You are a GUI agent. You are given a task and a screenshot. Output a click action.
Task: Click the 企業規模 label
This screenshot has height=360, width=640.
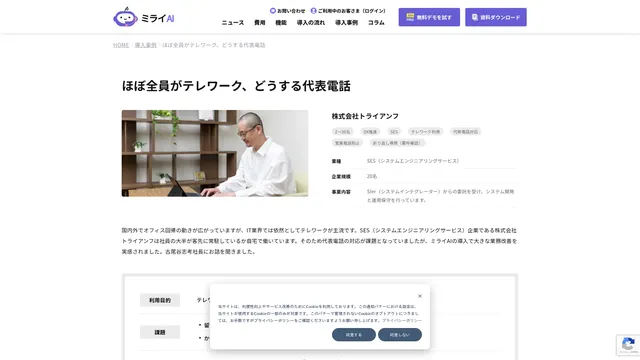(341, 176)
